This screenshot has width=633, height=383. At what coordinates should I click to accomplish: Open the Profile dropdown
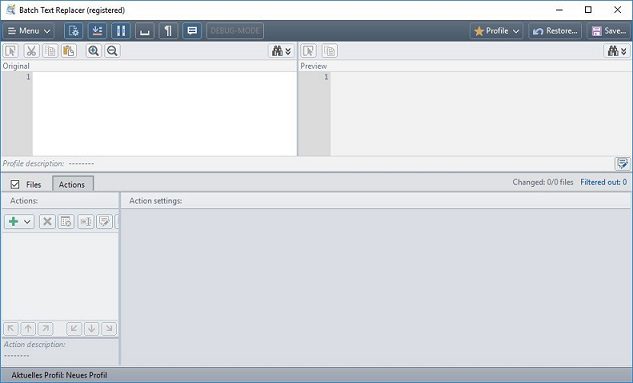[496, 31]
